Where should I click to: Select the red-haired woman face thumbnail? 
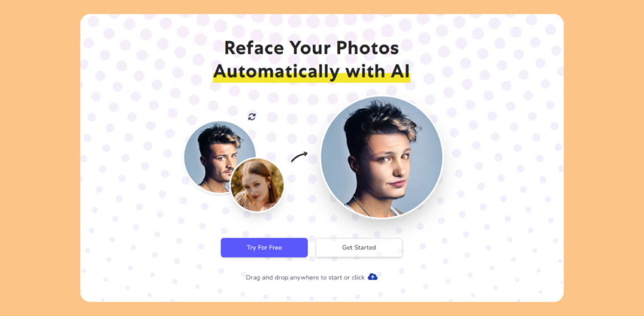(x=257, y=185)
